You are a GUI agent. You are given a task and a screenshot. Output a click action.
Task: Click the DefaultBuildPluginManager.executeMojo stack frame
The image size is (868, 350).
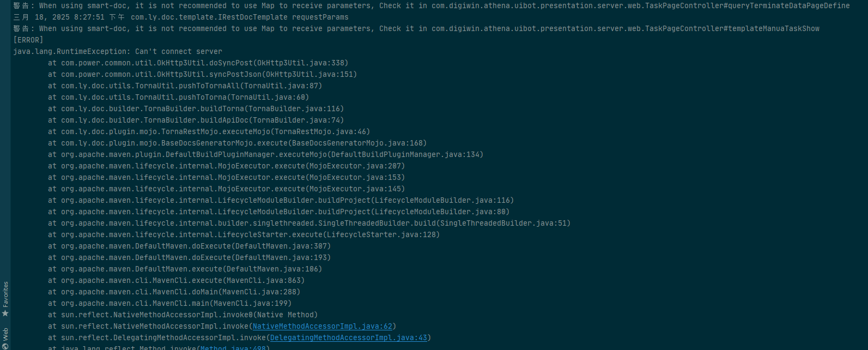click(265, 154)
